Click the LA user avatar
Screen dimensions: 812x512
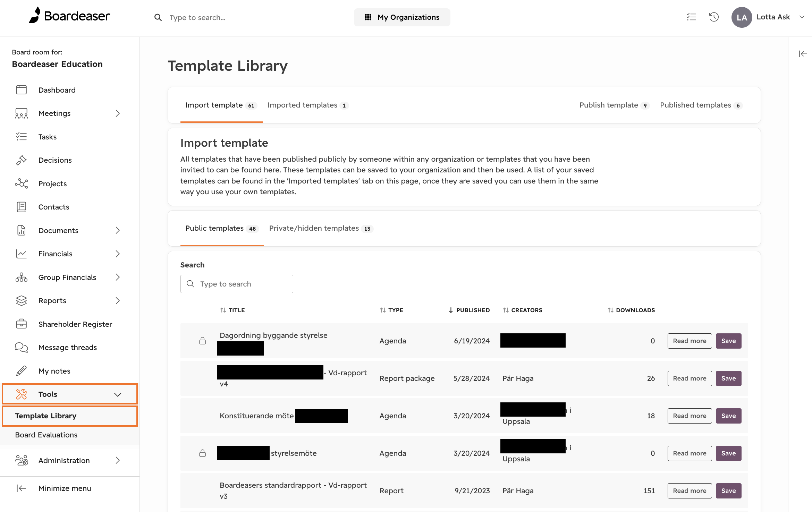pos(742,17)
